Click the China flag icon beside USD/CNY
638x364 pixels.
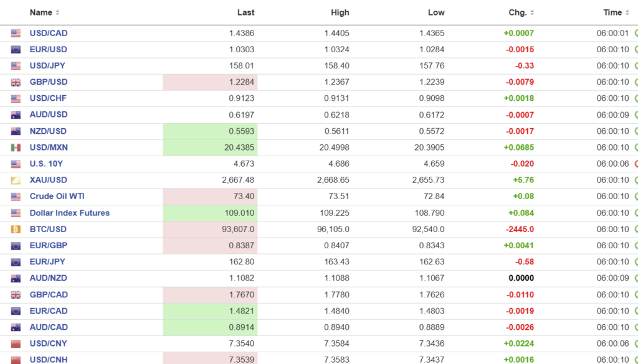click(x=16, y=343)
